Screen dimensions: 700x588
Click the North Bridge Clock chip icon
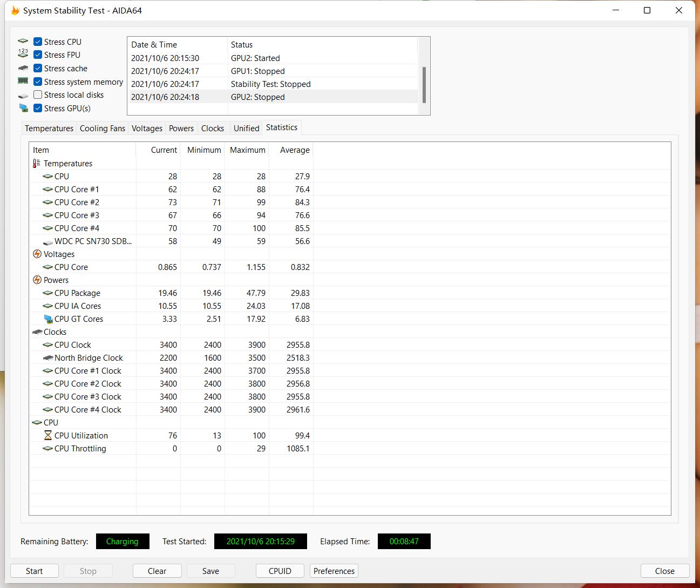(48, 358)
